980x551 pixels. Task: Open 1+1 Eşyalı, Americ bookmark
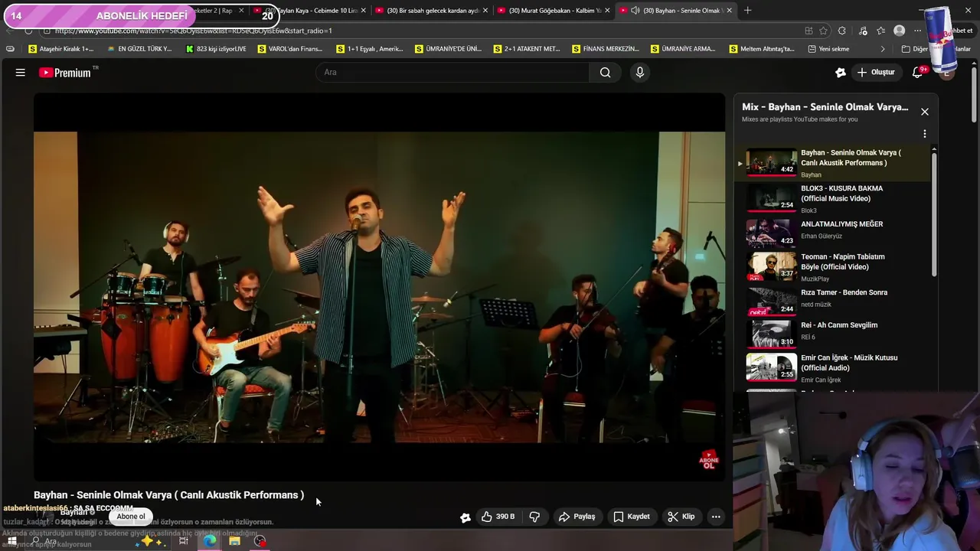(370, 49)
